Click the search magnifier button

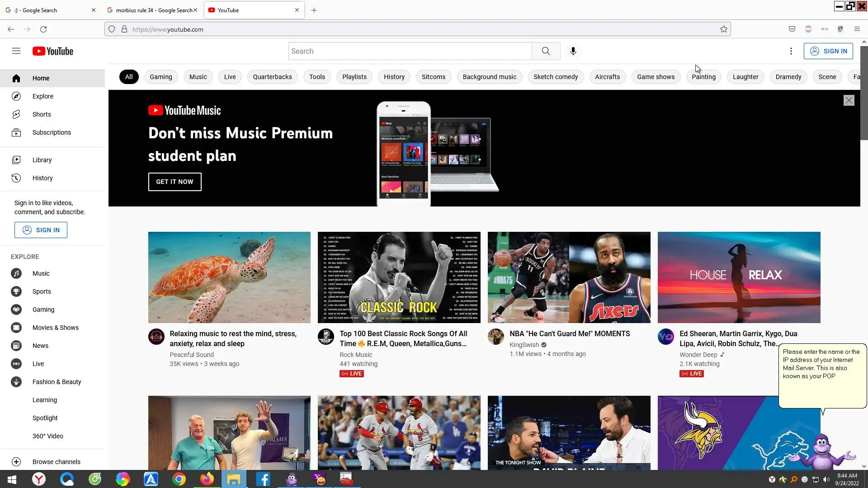click(x=546, y=51)
